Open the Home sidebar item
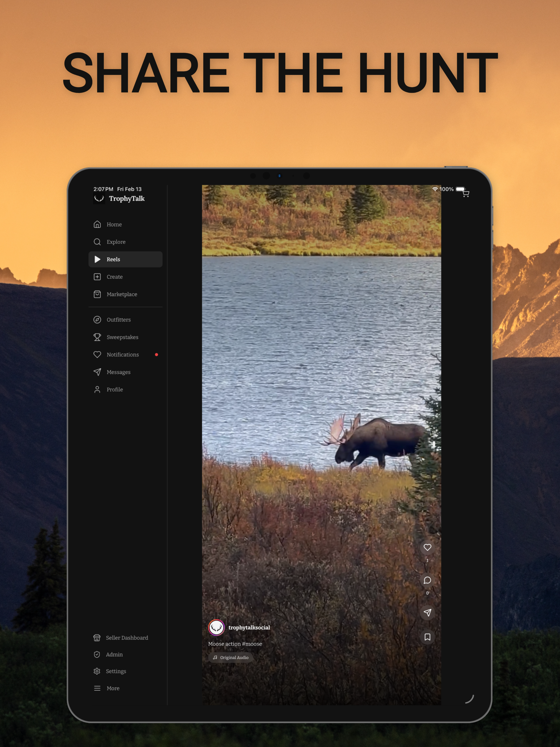The width and height of the screenshot is (560, 747). click(125, 224)
